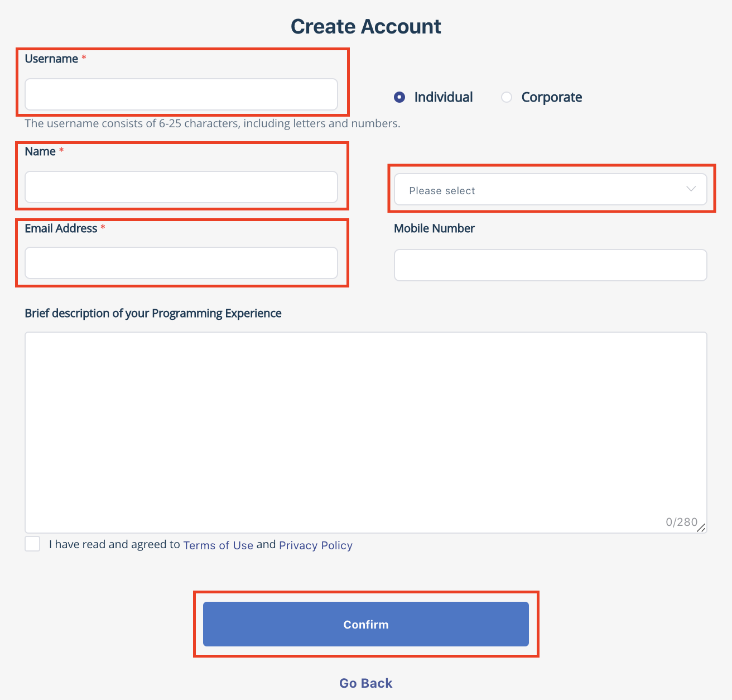Select Go Back to return
Viewport: 732px width, 700px height.
(x=365, y=683)
